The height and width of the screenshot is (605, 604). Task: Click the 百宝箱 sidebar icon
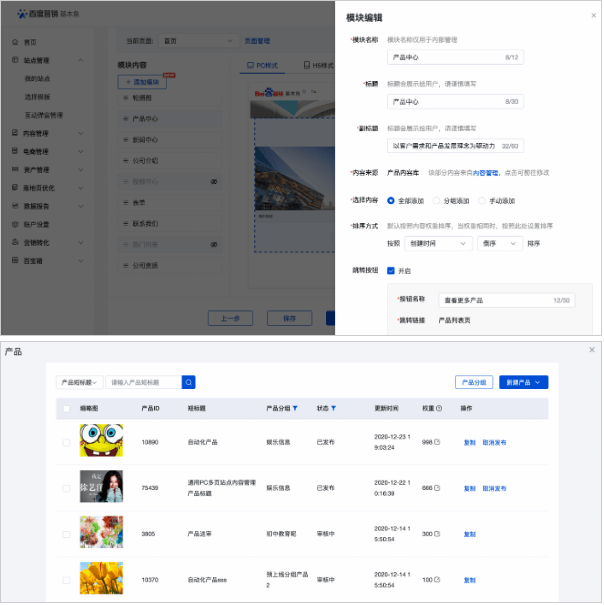coord(15,260)
